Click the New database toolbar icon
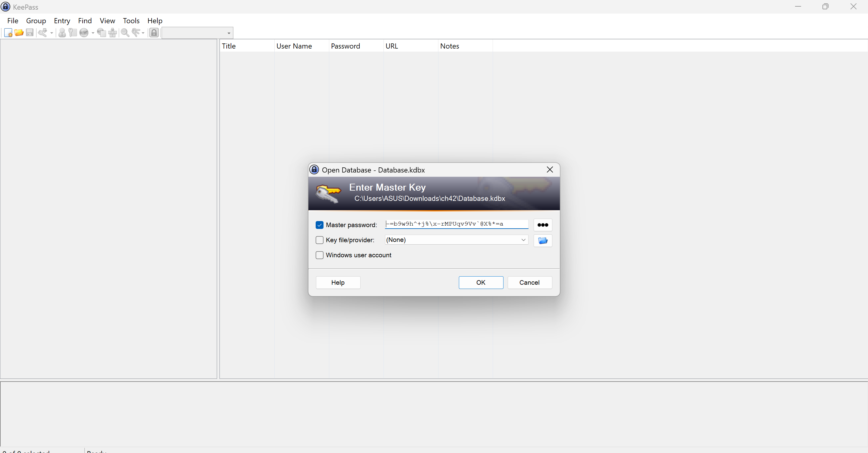Screen dimensions: 868x453 point(8,33)
